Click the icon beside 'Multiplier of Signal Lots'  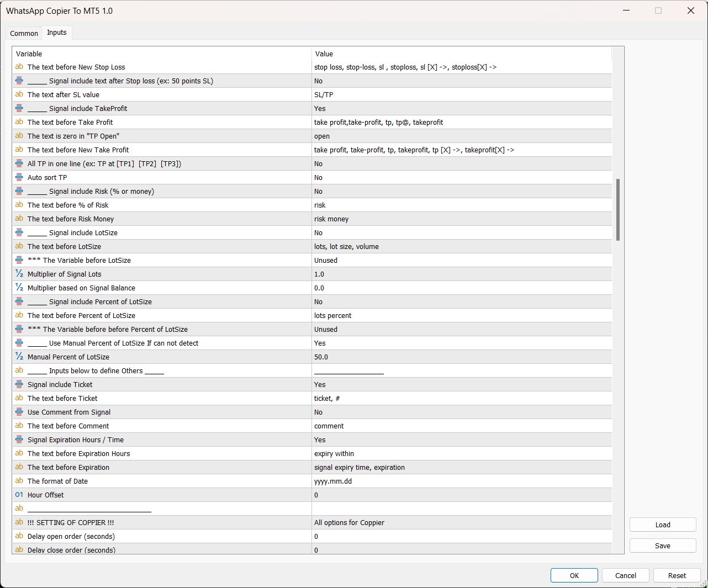19,274
